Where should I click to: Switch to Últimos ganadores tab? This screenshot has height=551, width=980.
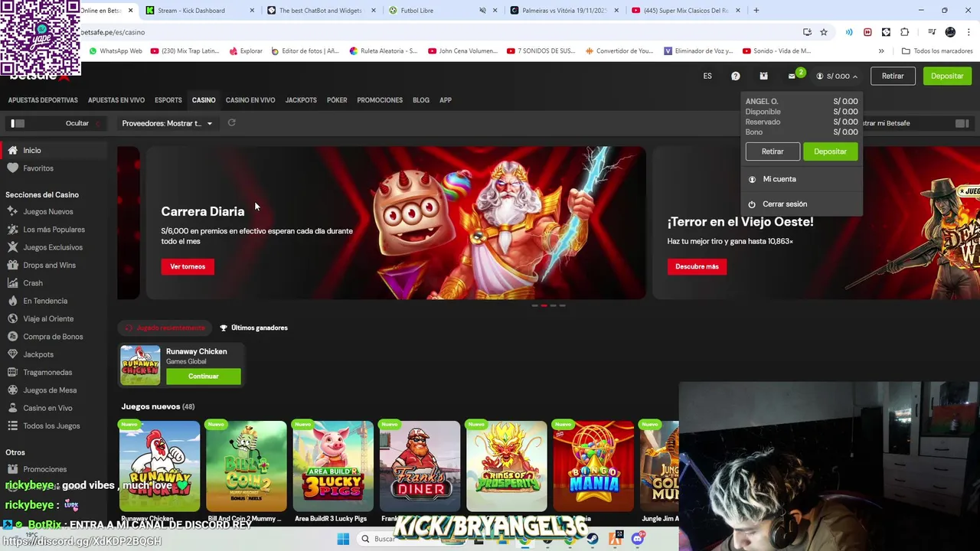pyautogui.click(x=253, y=328)
